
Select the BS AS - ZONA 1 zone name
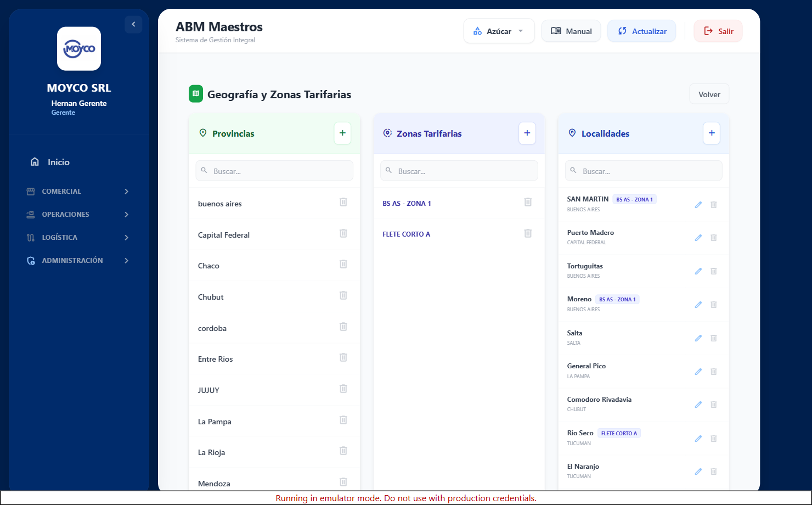click(x=407, y=203)
